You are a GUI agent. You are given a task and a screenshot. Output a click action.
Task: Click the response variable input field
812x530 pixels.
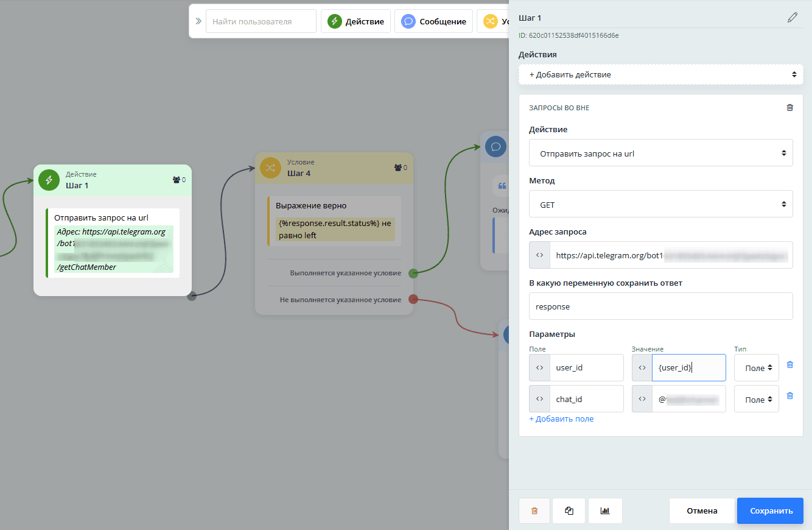coord(660,306)
